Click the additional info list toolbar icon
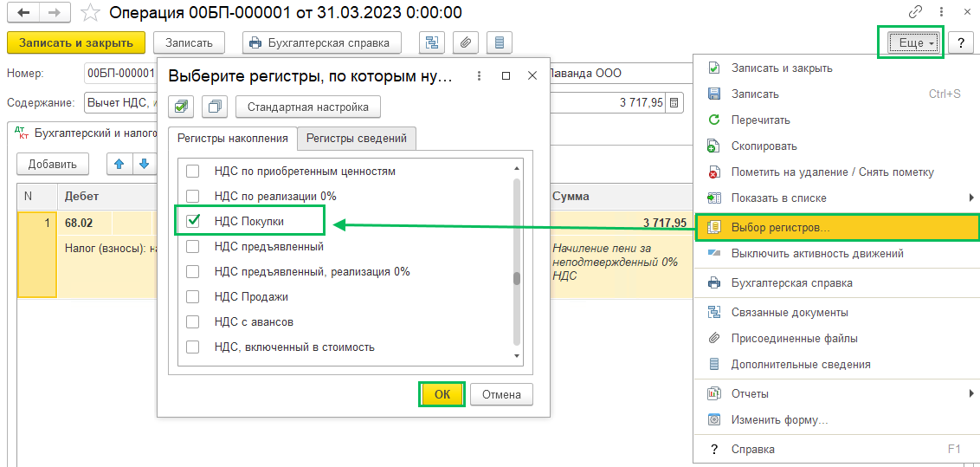980x467 pixels. coord(499,42)
